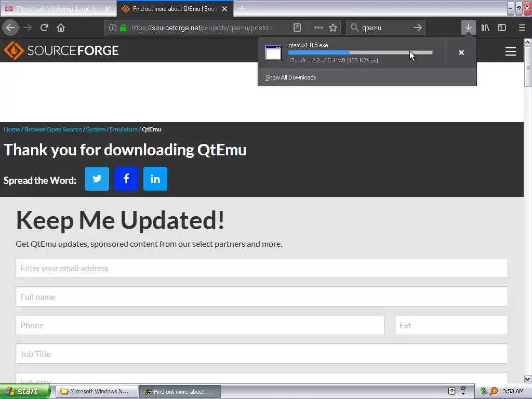This screenshot has height=399, width=532.
Task: Select the Find out more about QtEmu tab
Action: pyautogui.click(x=175, y=9)
